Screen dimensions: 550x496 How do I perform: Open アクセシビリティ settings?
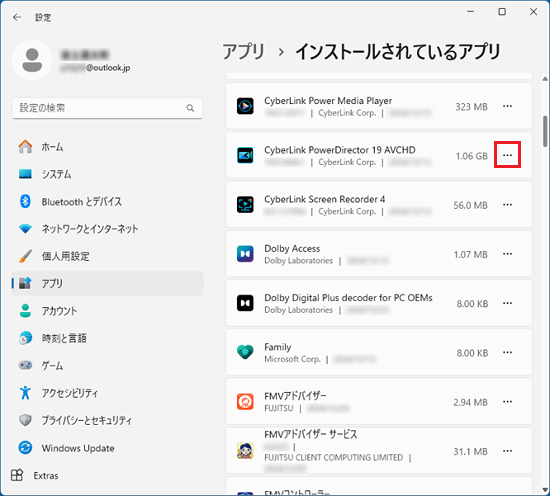pyautogui.click(x=107, y=393)
